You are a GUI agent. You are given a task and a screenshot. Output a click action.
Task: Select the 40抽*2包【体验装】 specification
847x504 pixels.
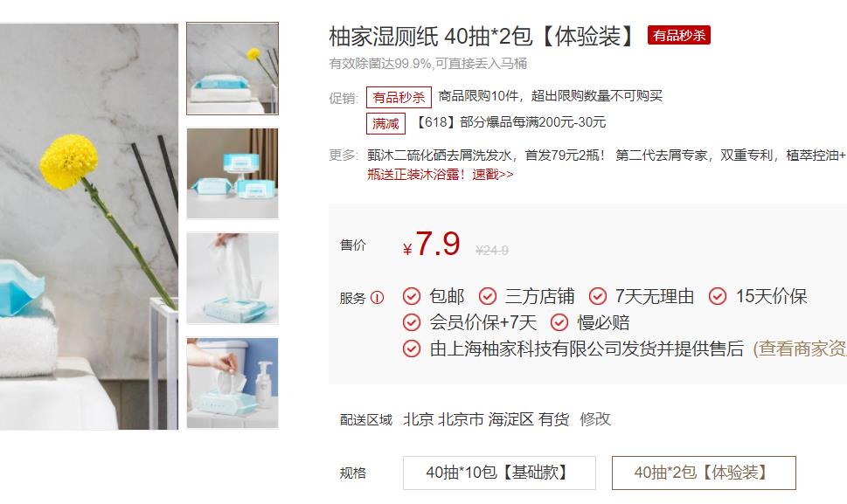click(704, 473)
